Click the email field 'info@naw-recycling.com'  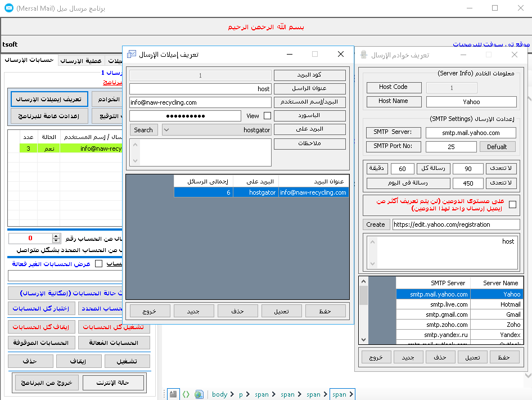click(201, 102)
